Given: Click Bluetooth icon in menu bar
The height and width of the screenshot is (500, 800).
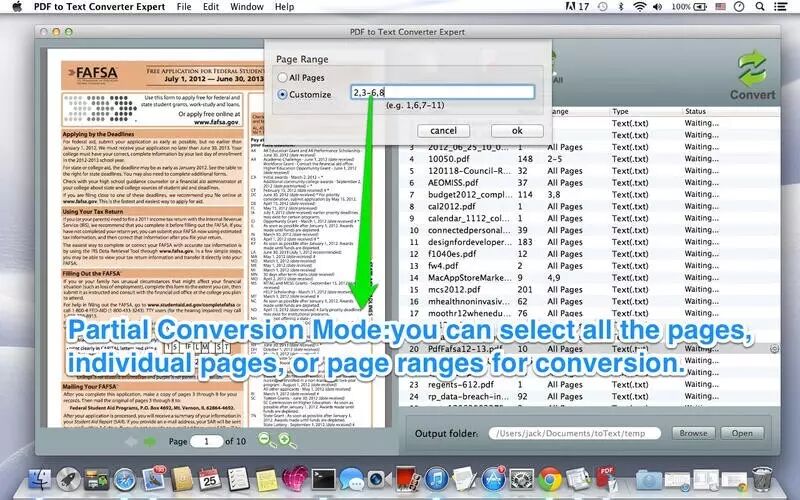Looking at the screenshot, I should 621,7.
